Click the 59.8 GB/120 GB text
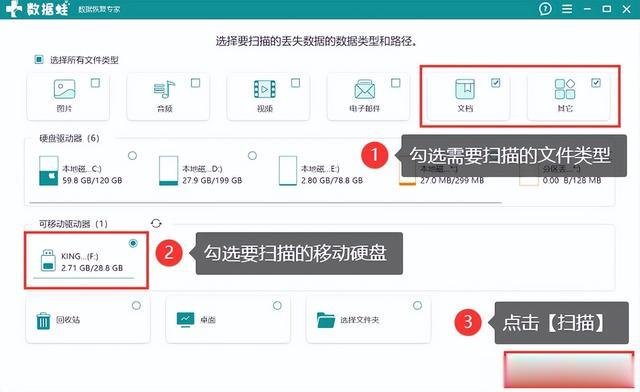This screenshot has height=392, width=640. [x=92, y=180]
